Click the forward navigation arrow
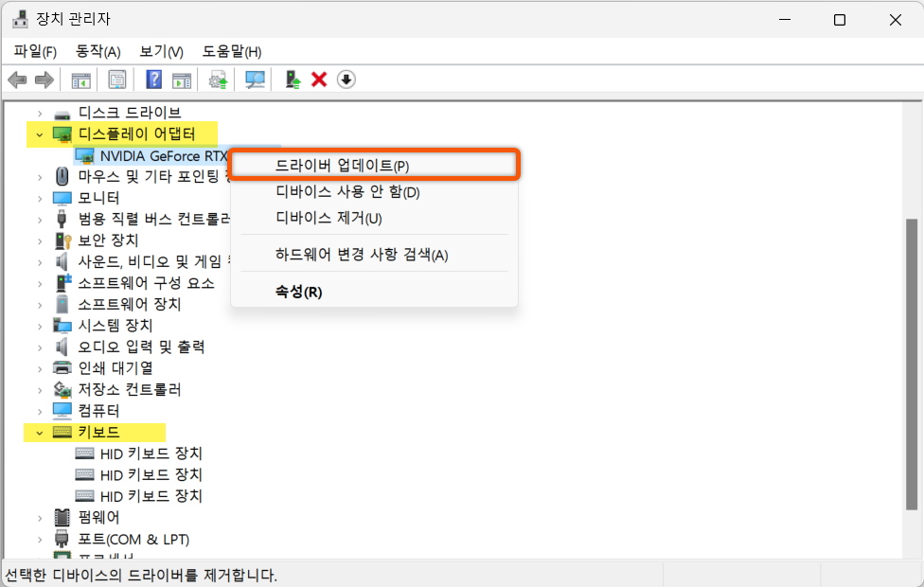Screen dimensions: 924x587 point(44,80)
